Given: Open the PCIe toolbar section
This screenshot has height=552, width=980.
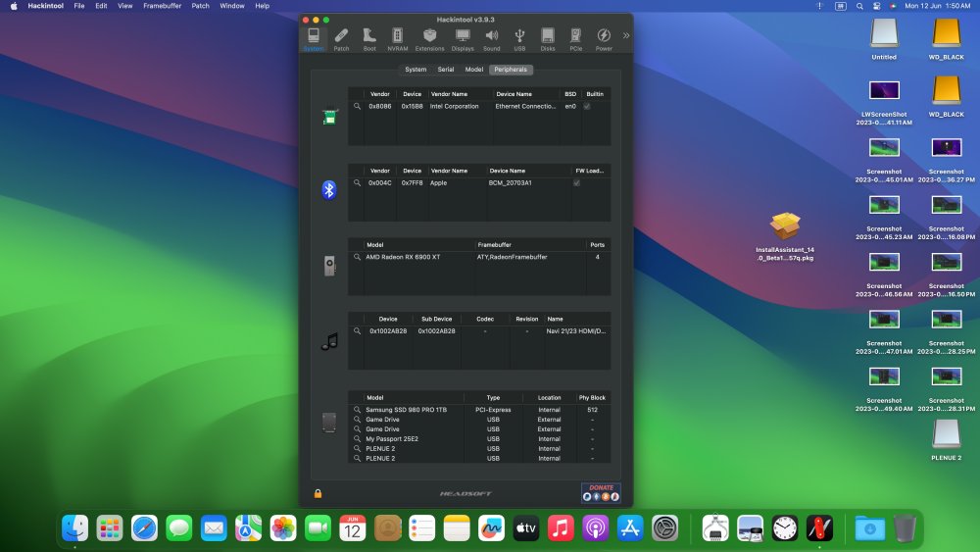Looking at the screenshot, I should pos(575,39).
